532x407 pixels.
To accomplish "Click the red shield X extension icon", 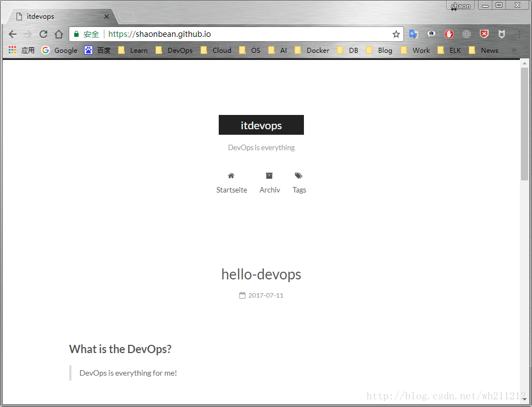I will tap(484, 34).
